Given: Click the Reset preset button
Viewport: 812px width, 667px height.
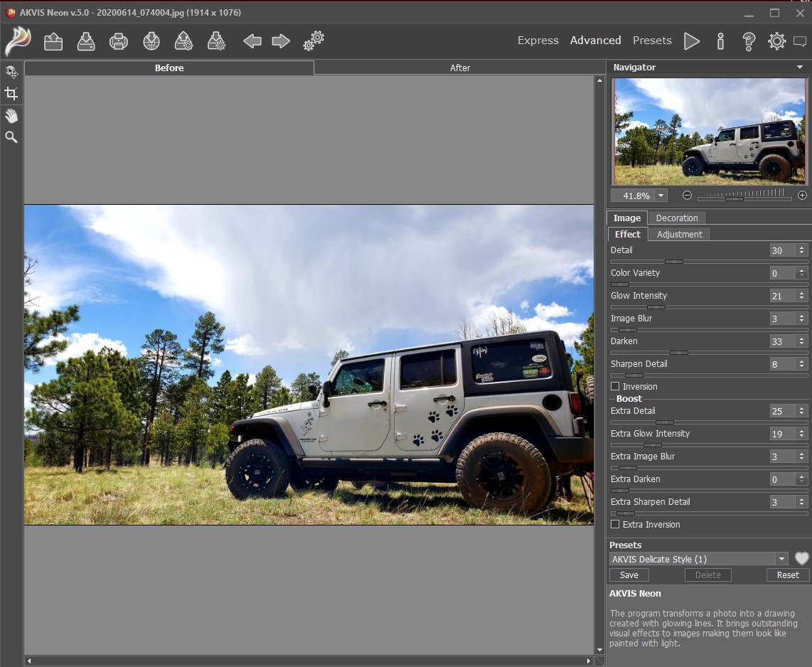Looking at the screenshot, I should [x=786, y=575].
